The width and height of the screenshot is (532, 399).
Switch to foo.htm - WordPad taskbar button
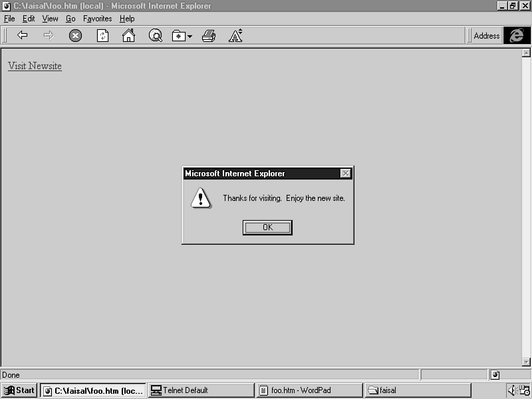coord(310,390)
